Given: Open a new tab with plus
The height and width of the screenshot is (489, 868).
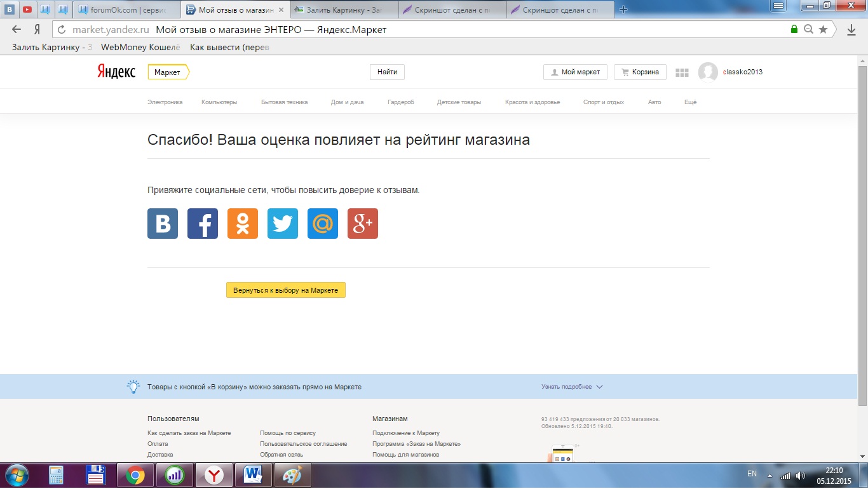Looking at the screenshot, I should 623,10.
